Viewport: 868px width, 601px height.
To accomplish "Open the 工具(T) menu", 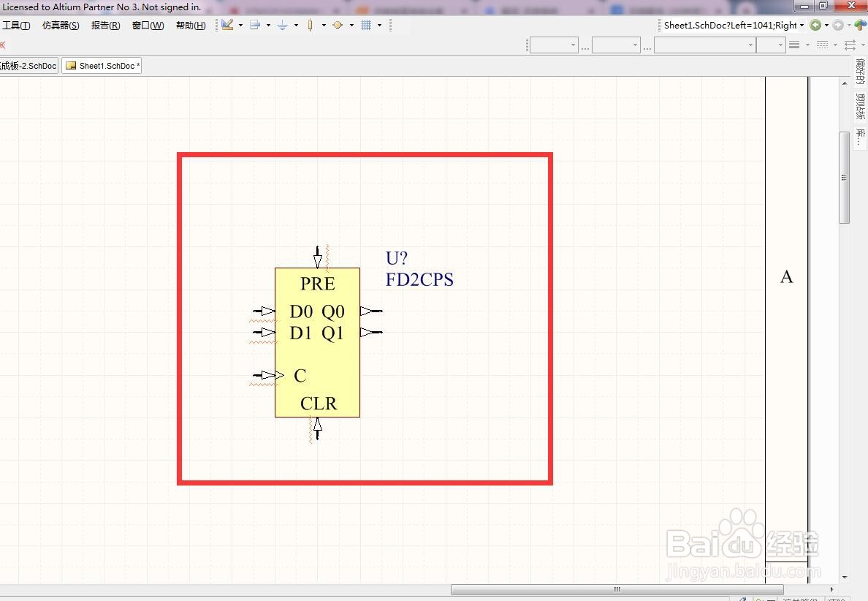I will 16,25.
